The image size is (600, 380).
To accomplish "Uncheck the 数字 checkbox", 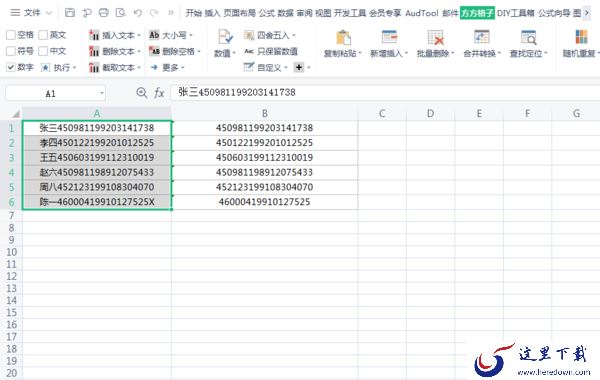I will [x=11, y=67].
